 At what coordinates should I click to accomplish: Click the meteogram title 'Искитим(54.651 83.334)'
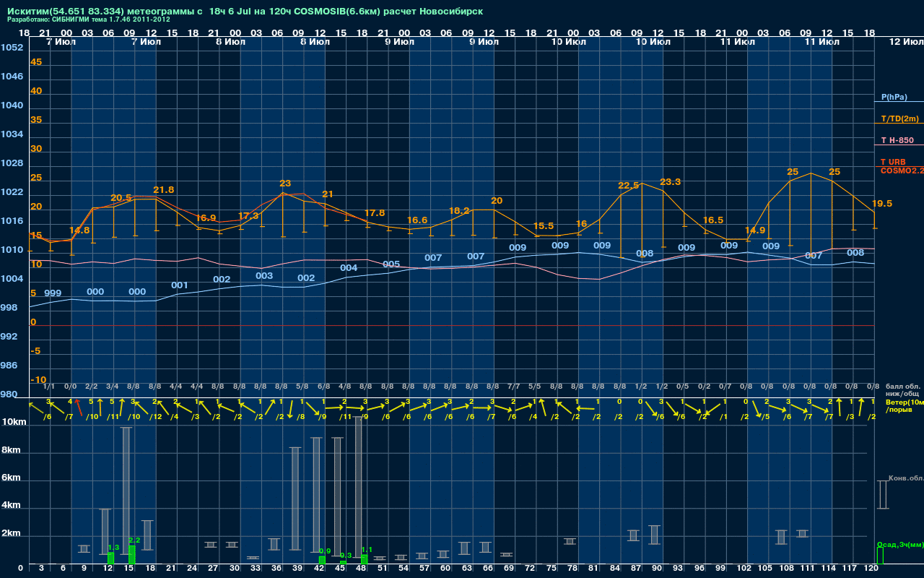66,12
